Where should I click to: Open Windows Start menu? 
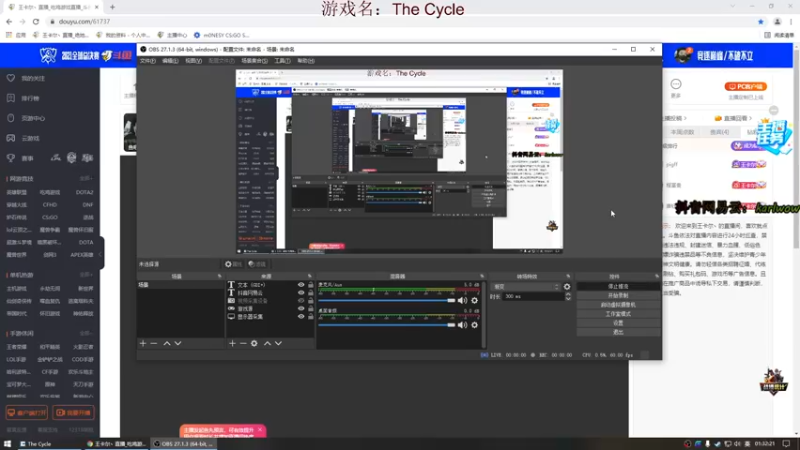point(7,444)
